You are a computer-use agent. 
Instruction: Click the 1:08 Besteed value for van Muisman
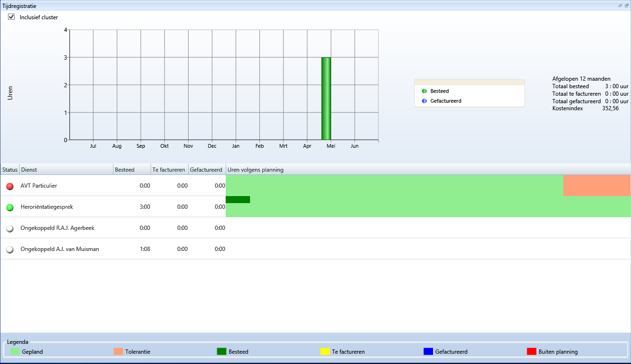coord(145,249)
